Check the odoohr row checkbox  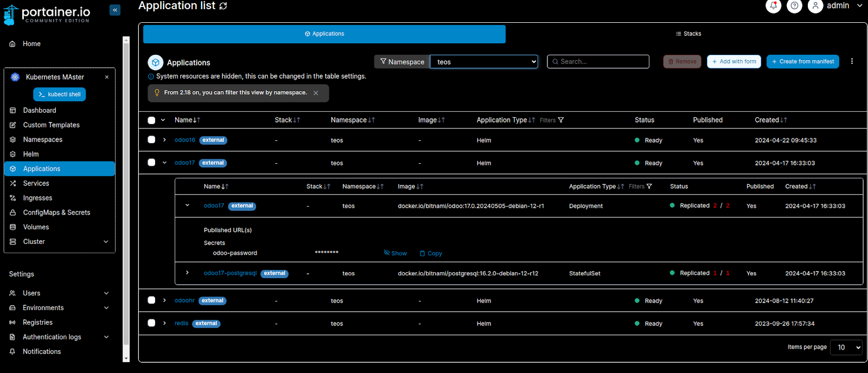[x=151, y=300]
